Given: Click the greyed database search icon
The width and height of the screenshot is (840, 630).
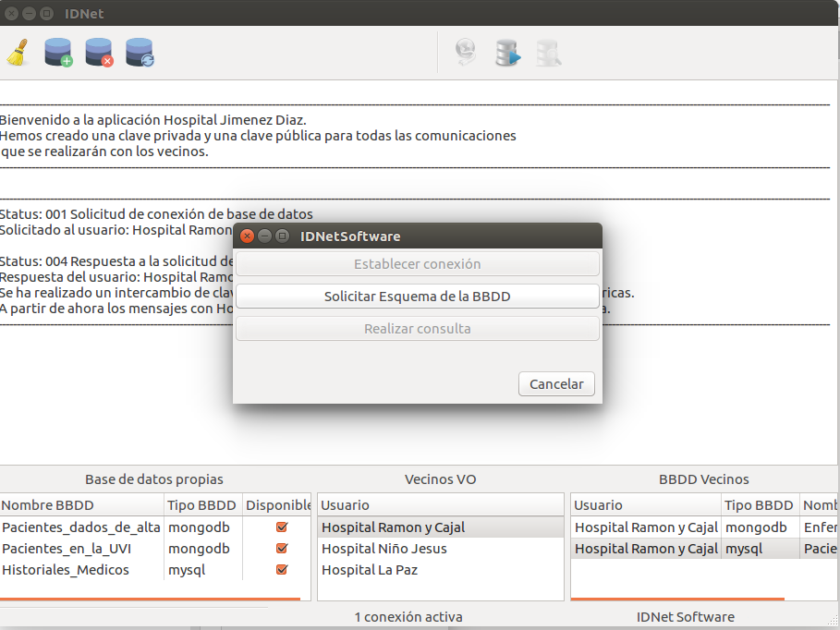Looking at the screenshot, I should pyautogui.click(x=549, y=53).
